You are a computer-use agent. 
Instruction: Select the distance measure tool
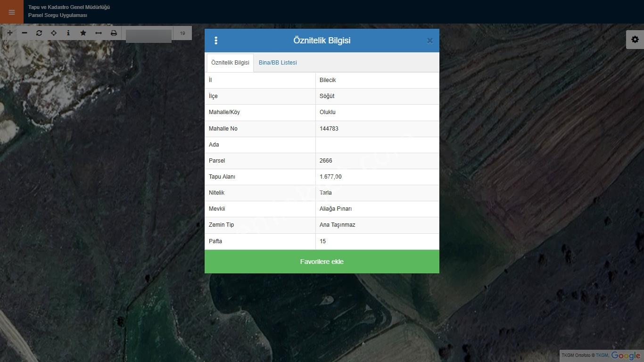click(x=99, y=33)
